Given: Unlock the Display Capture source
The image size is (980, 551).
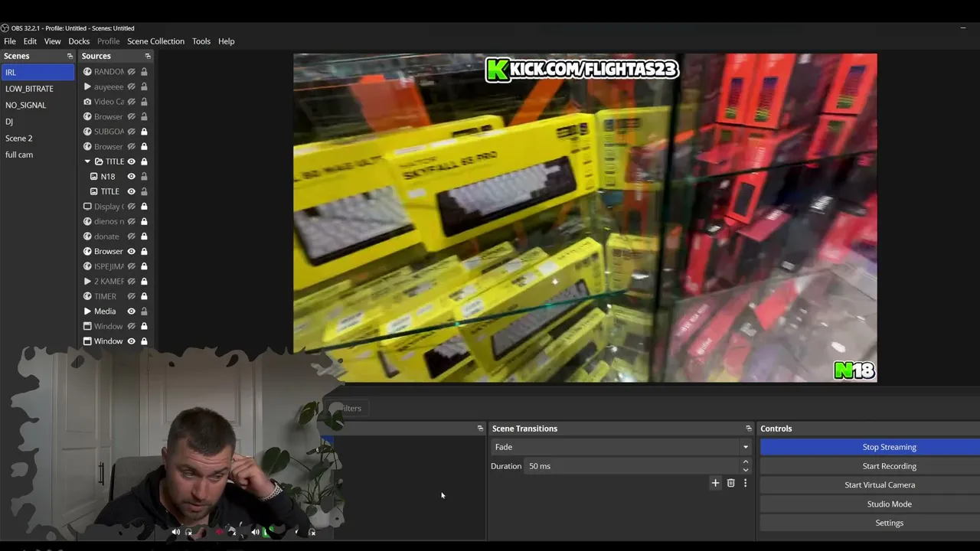Looking at the screenshot, I should coord(144,207).
